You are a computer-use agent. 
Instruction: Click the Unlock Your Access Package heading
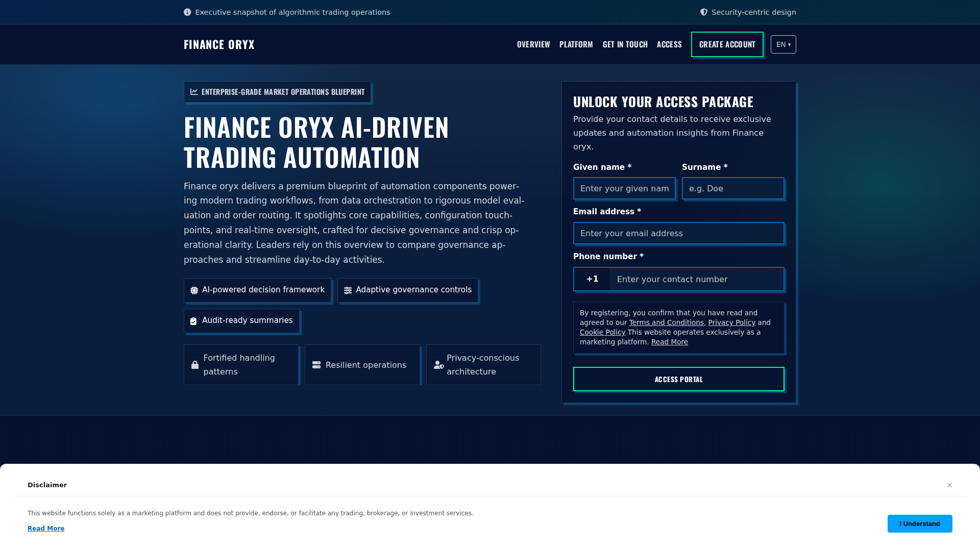click(663, 102)
